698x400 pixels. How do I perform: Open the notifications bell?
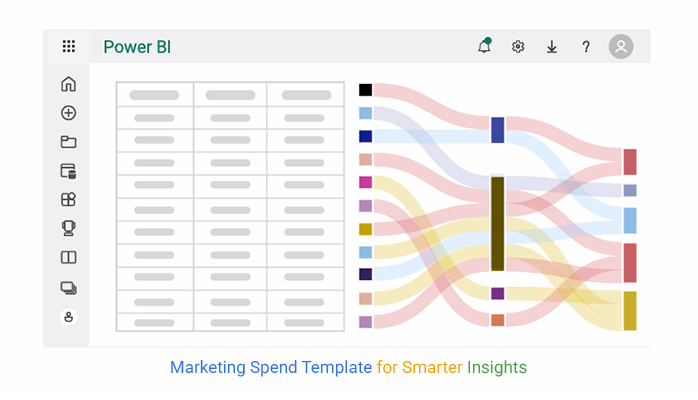tap(484, 46)
